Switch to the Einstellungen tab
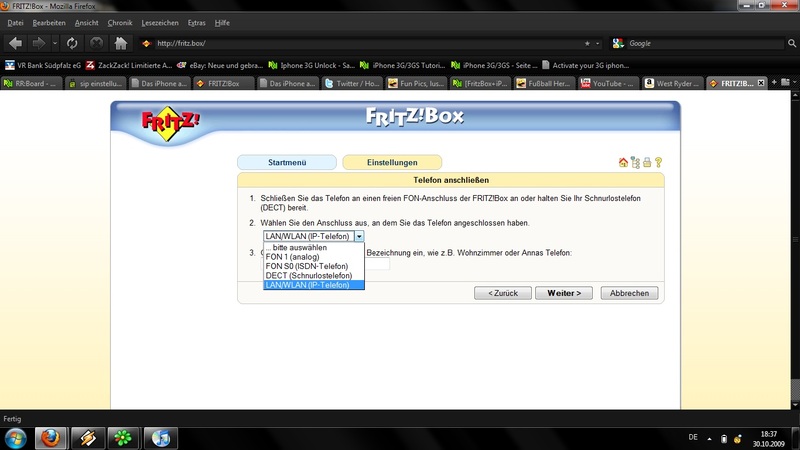This screenshot has height=450, width=800. pos(392,162)
